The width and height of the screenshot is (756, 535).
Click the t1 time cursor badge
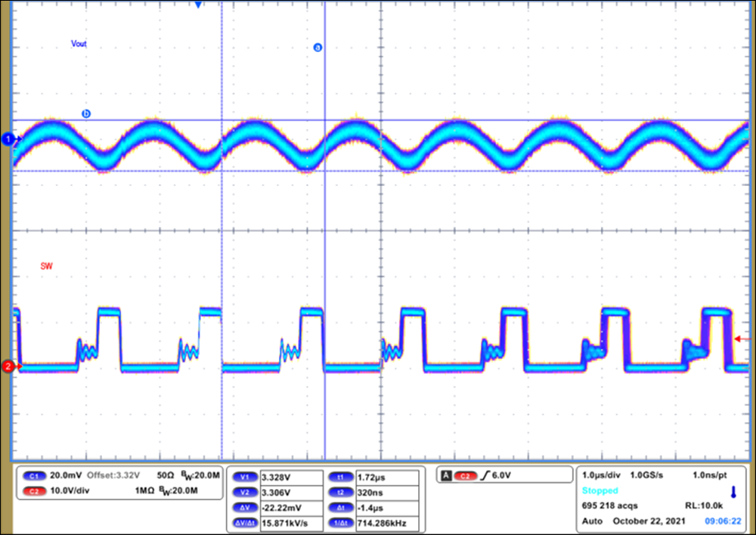click(x=341, y=477)
